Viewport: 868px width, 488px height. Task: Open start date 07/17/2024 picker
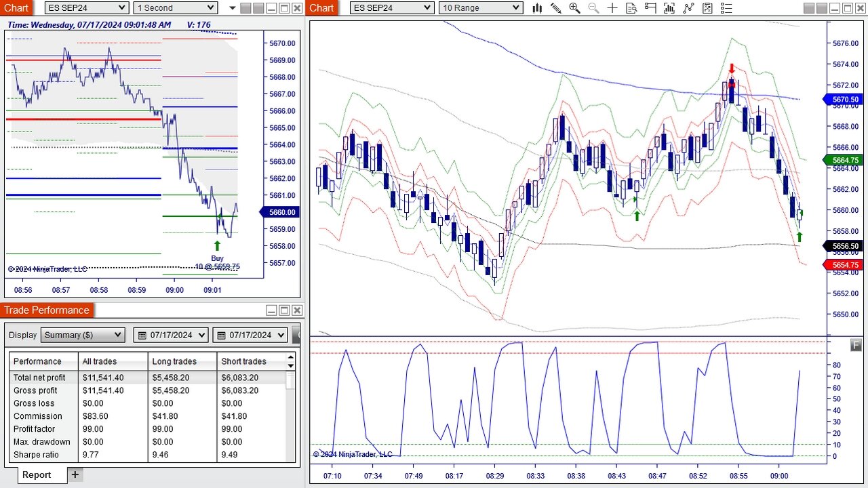pyautogui.click(x=171, y=335)
